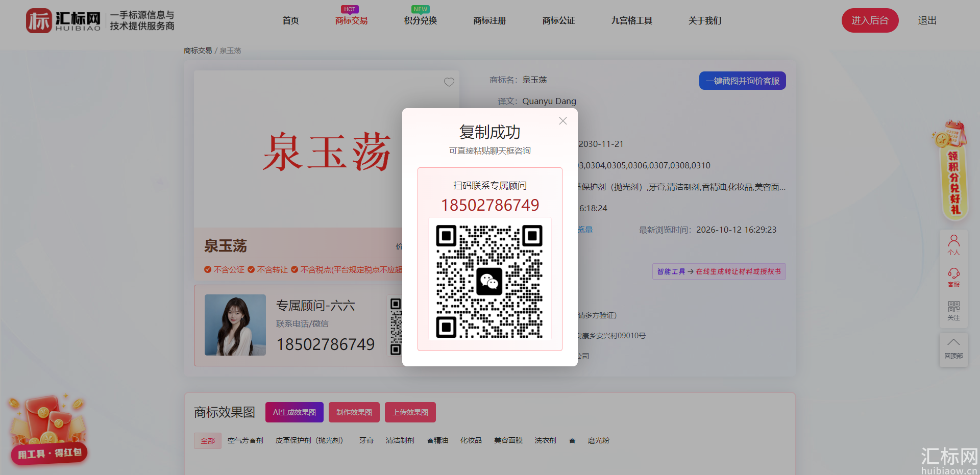Screen dimensions: 980x475
Task: Open the 首页 navigation item
Action: pos(290,20)
